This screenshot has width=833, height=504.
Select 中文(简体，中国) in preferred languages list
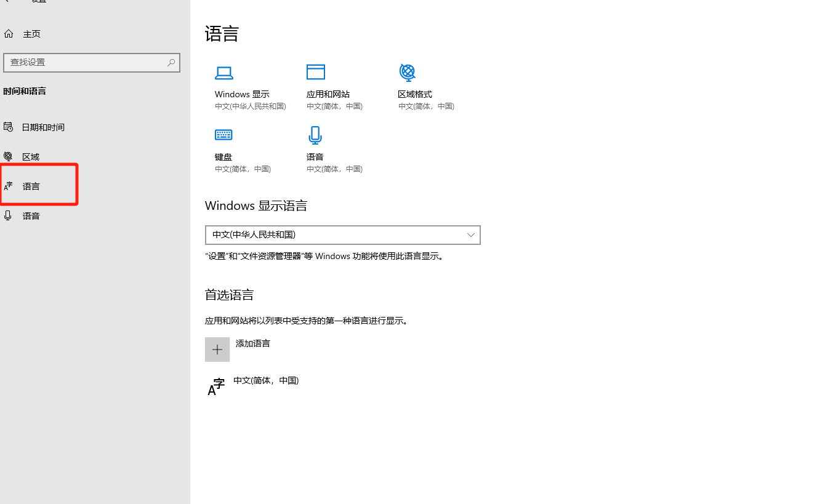pos(266,381)
